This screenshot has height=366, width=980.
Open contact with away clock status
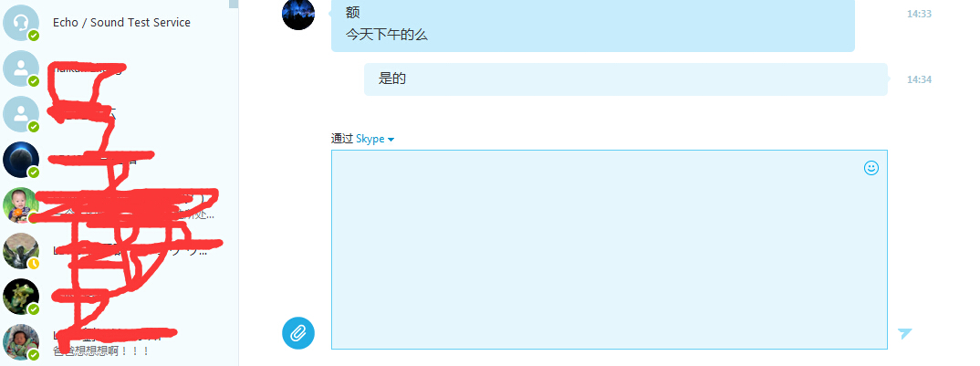click(21, 251)
